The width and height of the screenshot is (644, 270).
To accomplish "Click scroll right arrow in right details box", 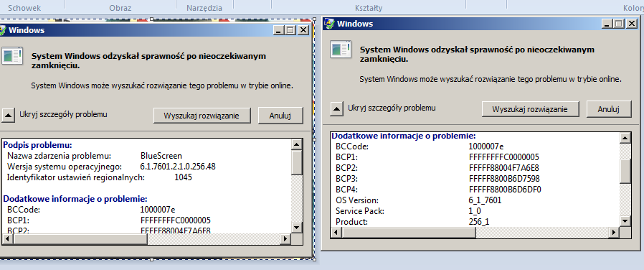I will [x=614, y=232].
